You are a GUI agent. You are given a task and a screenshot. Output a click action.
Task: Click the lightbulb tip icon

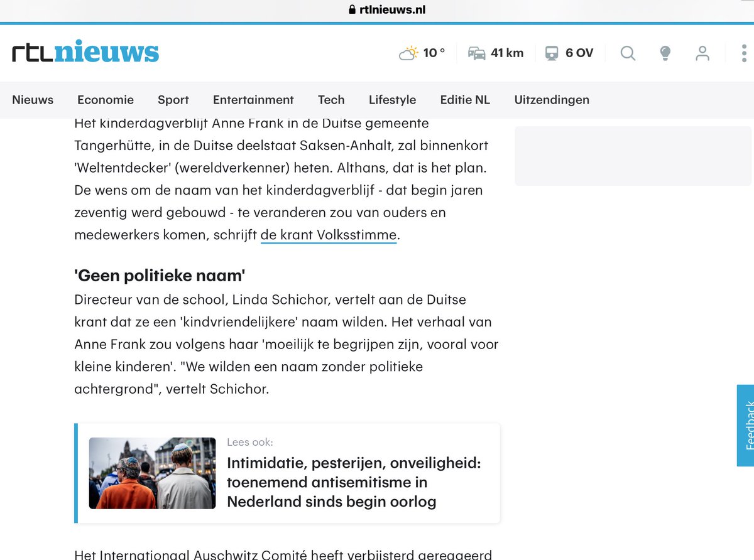[665, 53]
